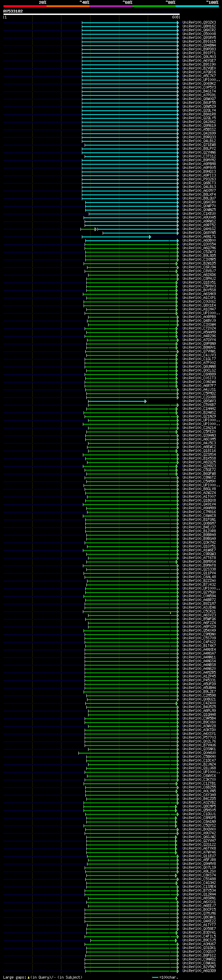Viewport: 222px width, 980px height.
Task: Click label UniRef100_C1KEU0
Action: point(199,214)
